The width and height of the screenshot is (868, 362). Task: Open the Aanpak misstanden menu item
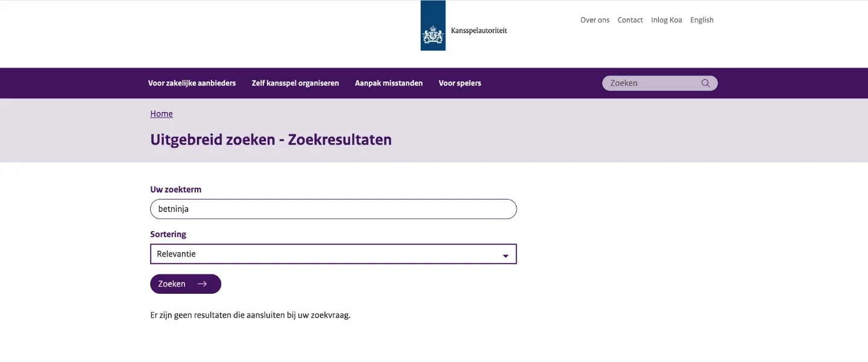coord(389,83)
